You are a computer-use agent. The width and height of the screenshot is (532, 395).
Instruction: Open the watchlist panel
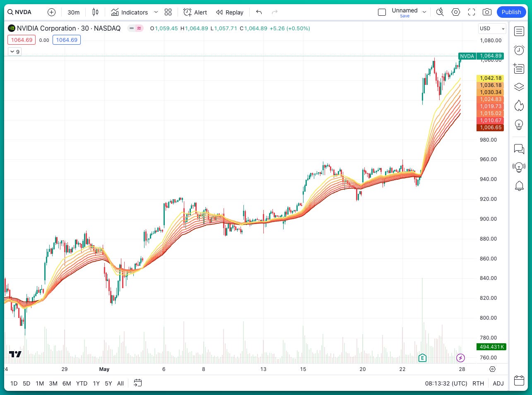coord(519,31)
